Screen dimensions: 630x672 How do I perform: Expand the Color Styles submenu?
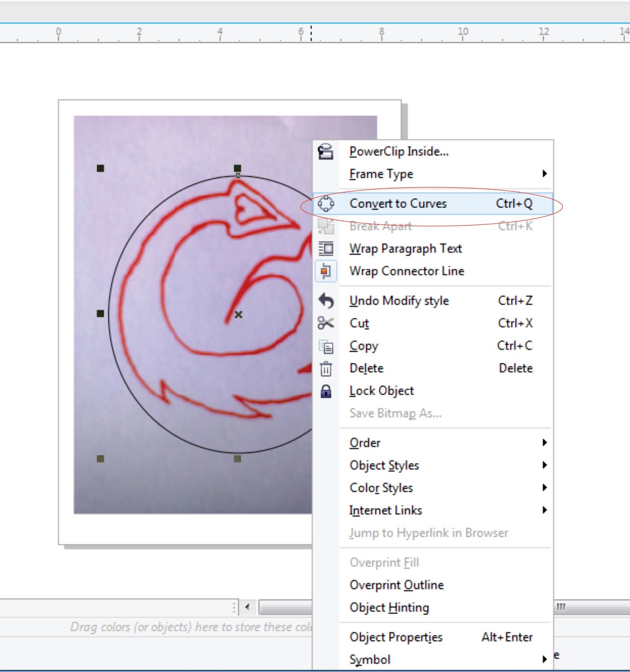coord(433,488)
